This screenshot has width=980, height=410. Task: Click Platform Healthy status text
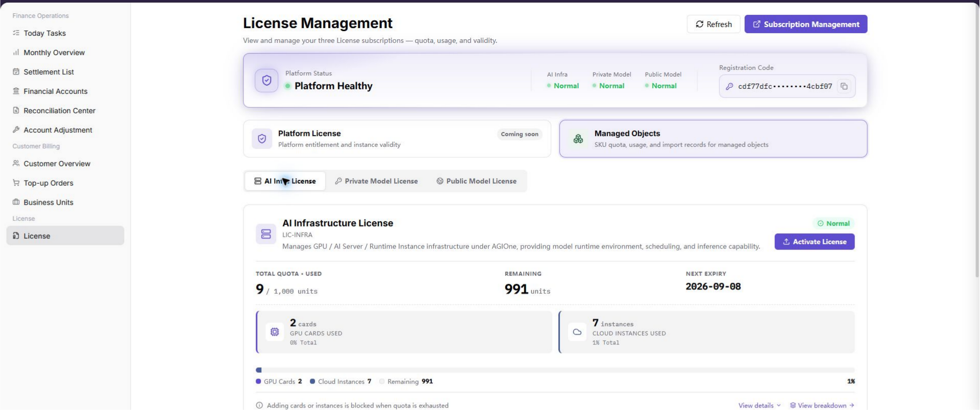tap(333, 86)
